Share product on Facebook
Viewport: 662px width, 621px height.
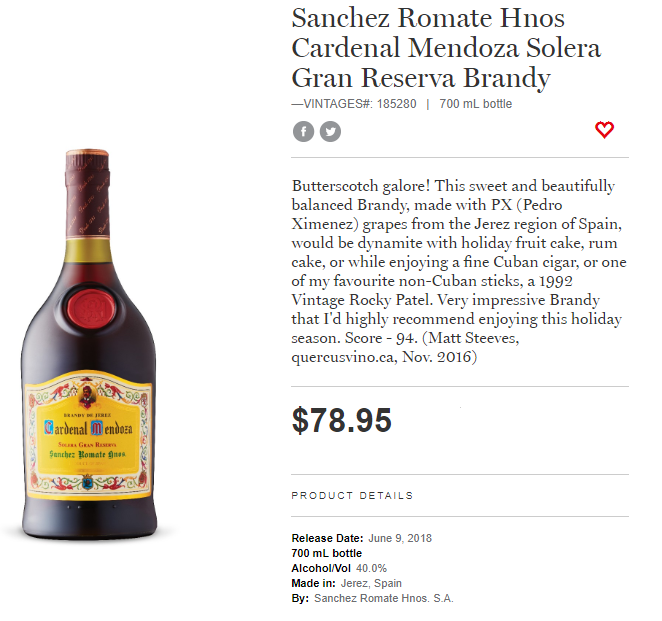click(x=303, y=131)
